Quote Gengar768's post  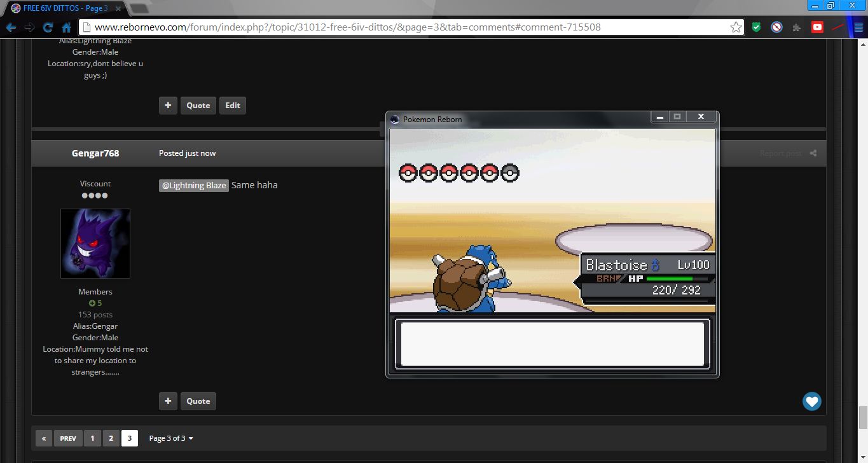click(x=198, y=401)
